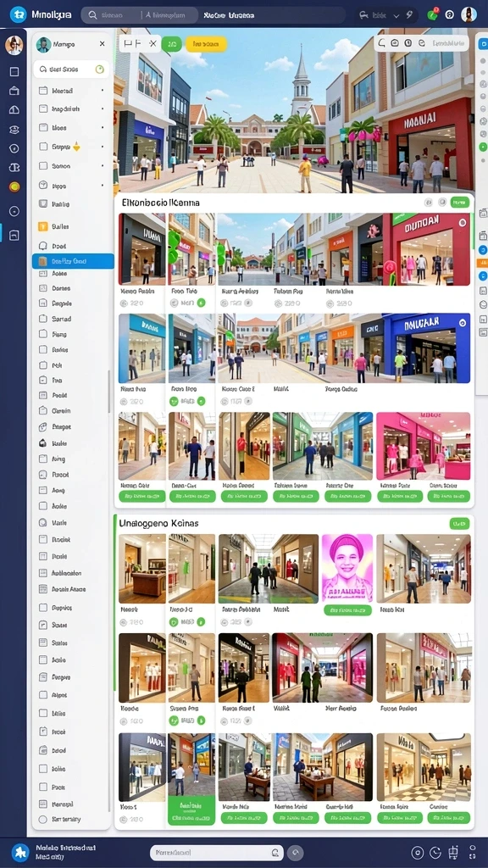This screenshot has width=488, height=868.
Task: Open the help circle icon in top bar
Action: point(450,15)
